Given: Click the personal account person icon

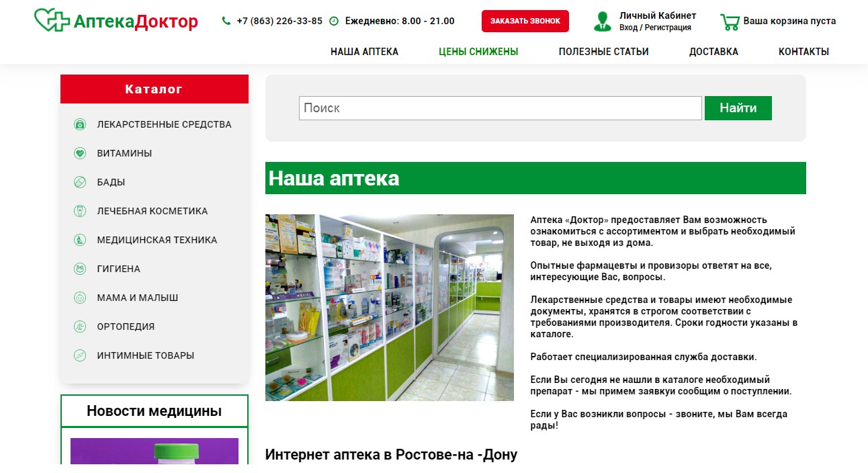Looking at the screenshot, I should (603, 21).
